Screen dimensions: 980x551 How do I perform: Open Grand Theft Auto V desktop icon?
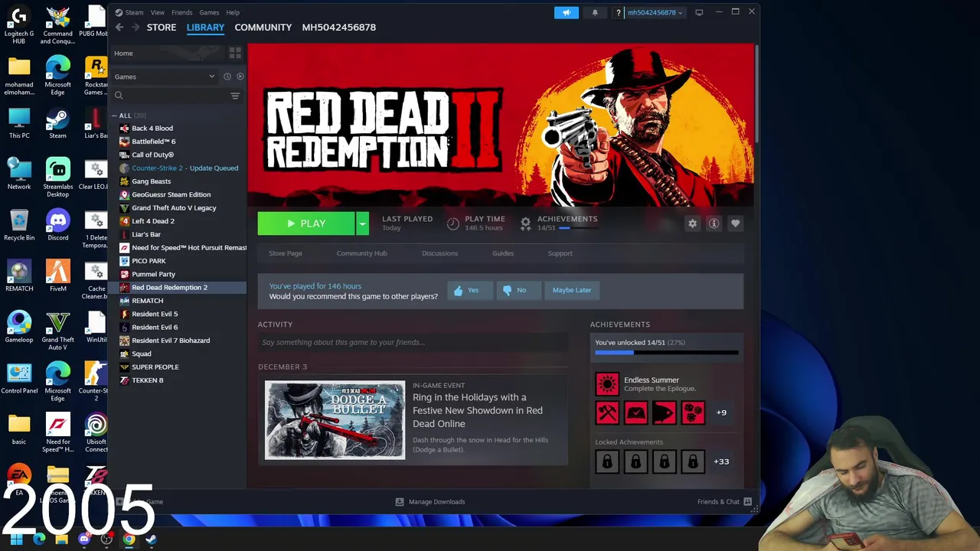pyautogui.click(x=57, y=331)
